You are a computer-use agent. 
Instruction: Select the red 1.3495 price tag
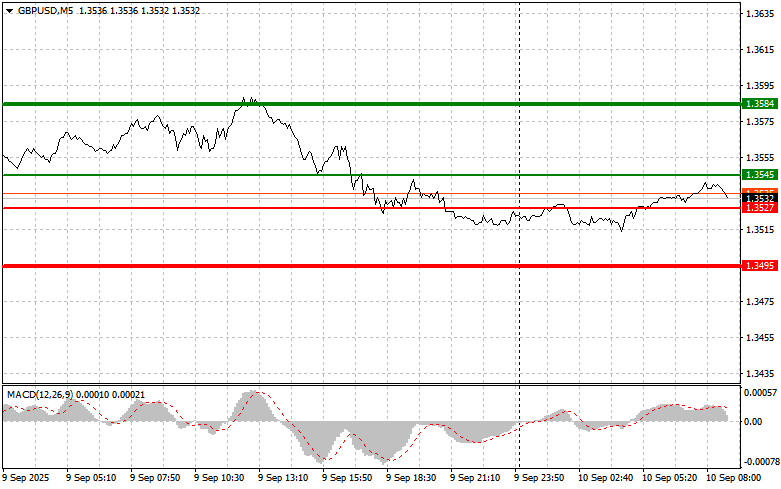[756, 265]
